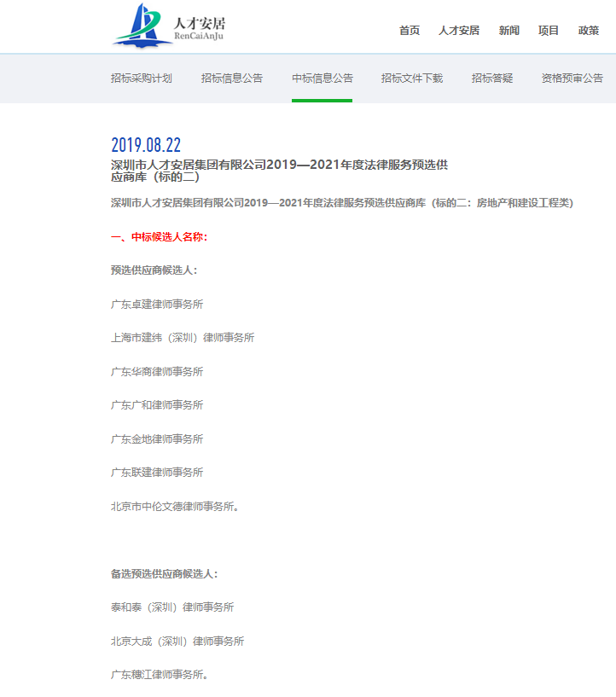Switch to 招标信息公告 tab

[x=231, y=78]
